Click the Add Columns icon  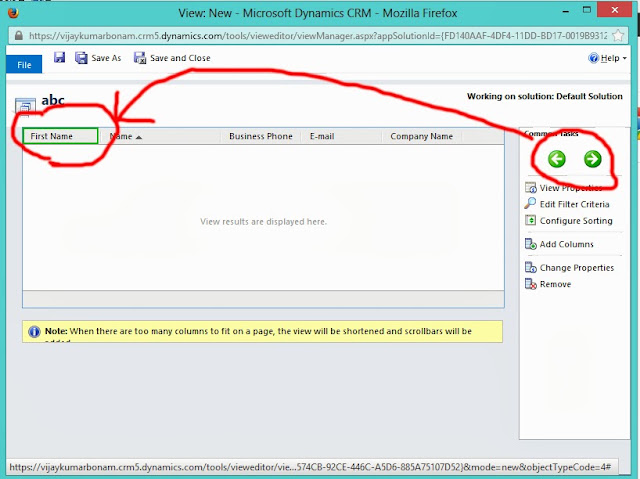pos(531,244)
